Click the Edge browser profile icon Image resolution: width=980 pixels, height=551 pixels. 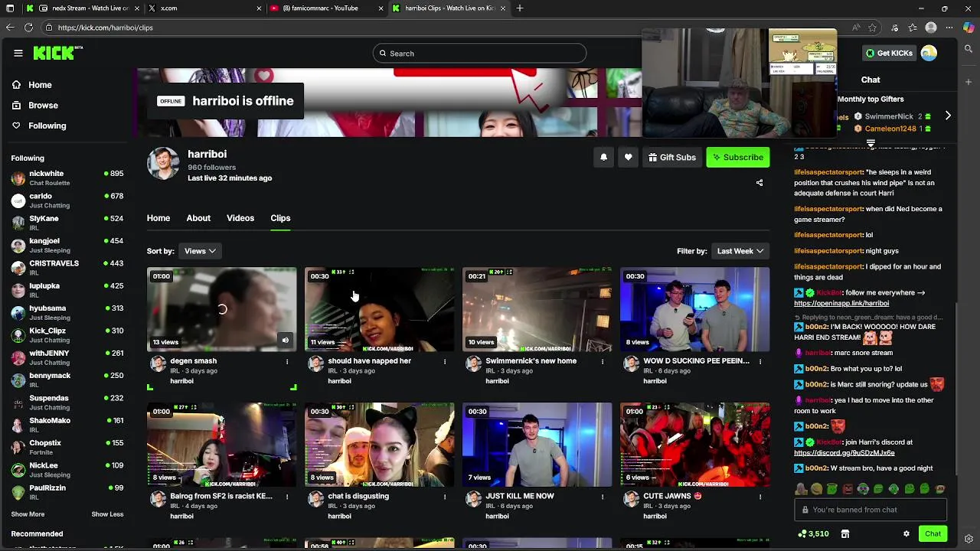[x=931, y=28]
